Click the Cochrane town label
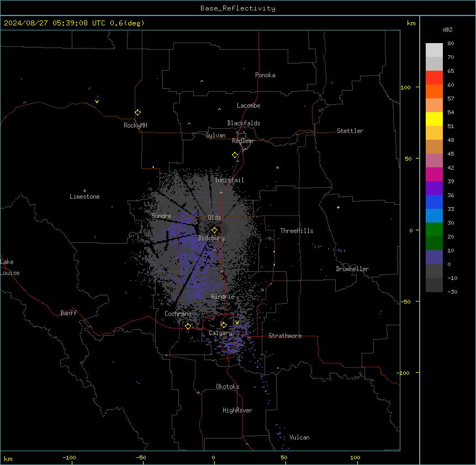 (x=178, y=314)
